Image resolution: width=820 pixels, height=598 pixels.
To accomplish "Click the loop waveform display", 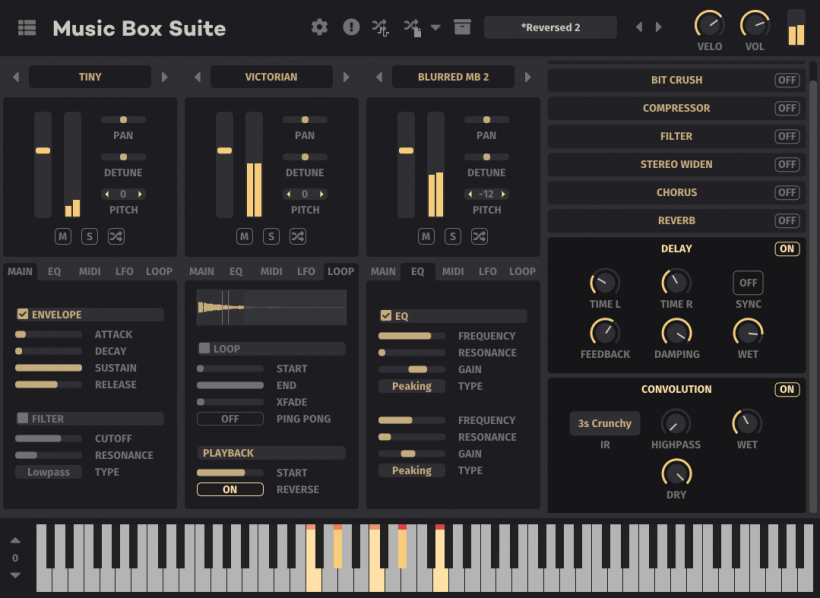I will [x=271, y=307].
